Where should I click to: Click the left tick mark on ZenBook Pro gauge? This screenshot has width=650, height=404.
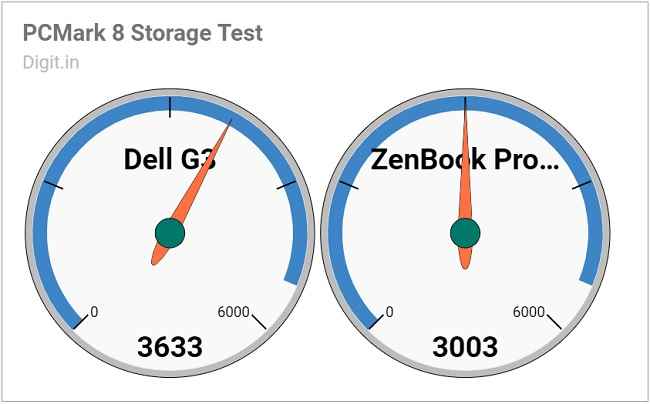[349, 185]
